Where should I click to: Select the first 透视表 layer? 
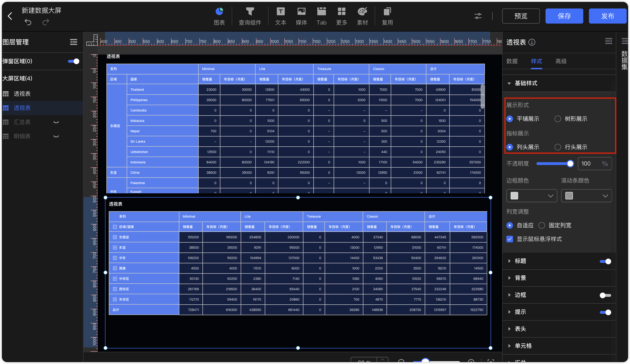42,94
